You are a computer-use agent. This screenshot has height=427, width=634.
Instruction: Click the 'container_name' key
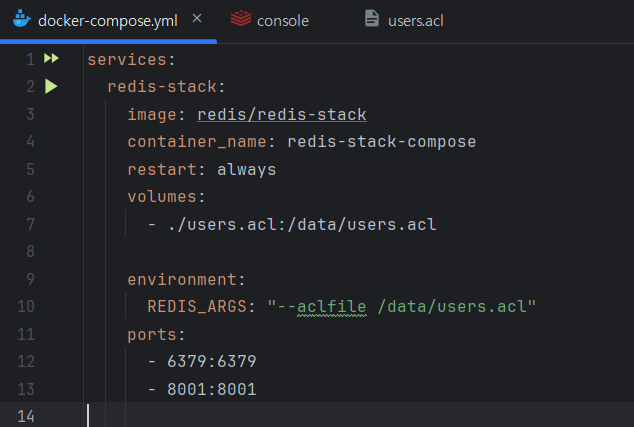click(197, 142)
